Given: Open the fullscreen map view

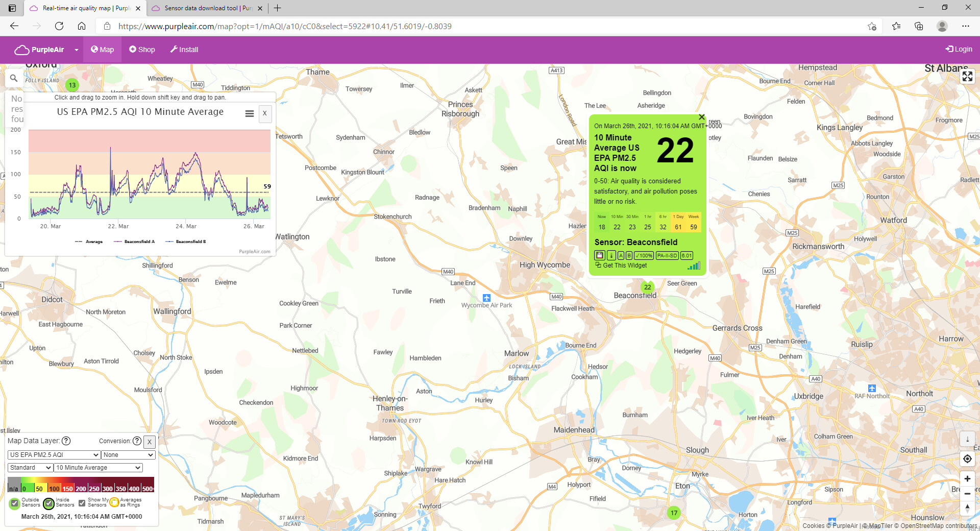Looking at the screenshot, I should click(x=967, y=77).
